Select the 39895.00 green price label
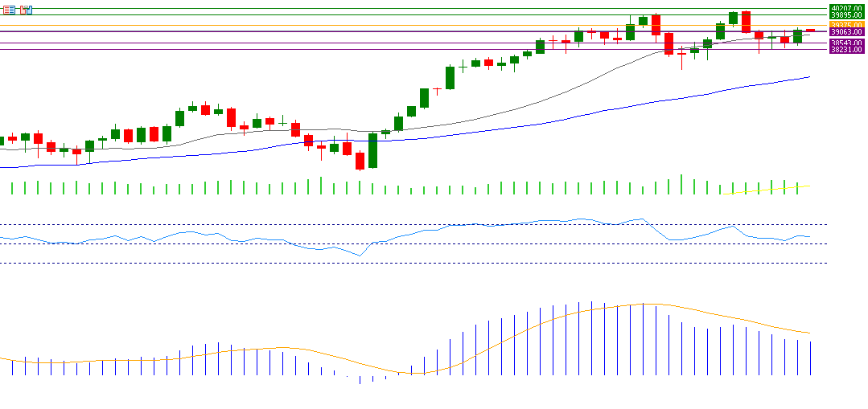Screen dimensions: 868x409 click(846, 15)
